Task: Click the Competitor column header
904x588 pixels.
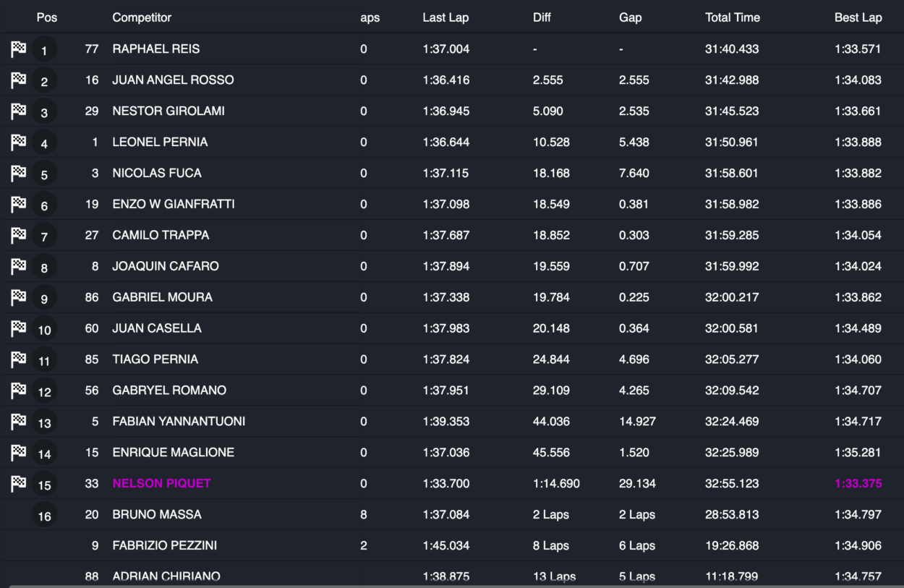Action: tap(142, 17)
